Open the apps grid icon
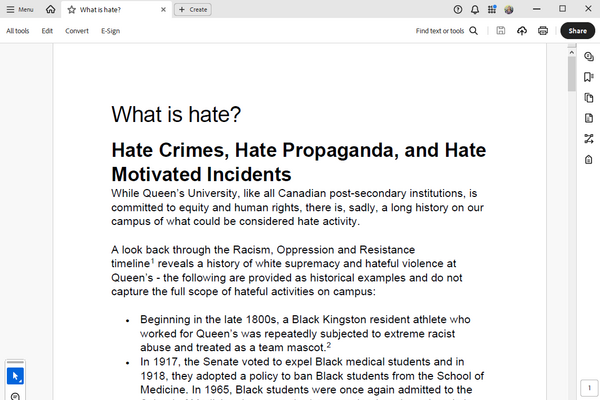The image size is (600, 400). click(x=492, y=10)
